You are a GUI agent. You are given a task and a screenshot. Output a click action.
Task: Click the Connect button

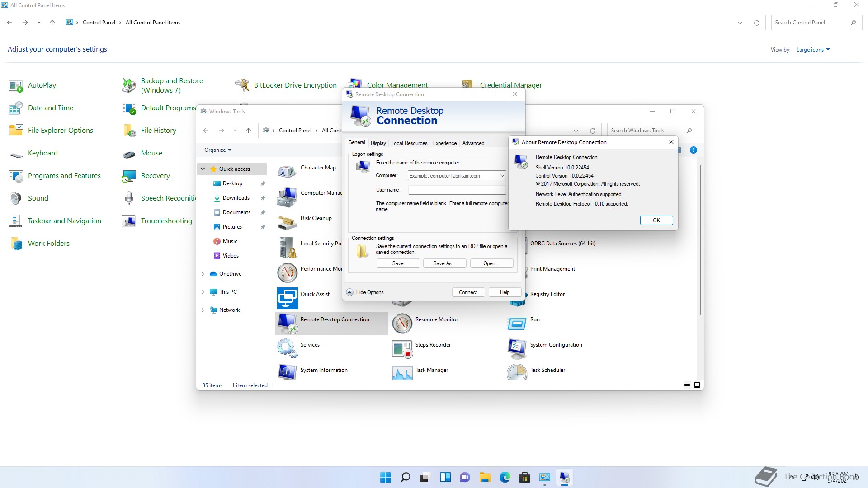tap(468, 292)
